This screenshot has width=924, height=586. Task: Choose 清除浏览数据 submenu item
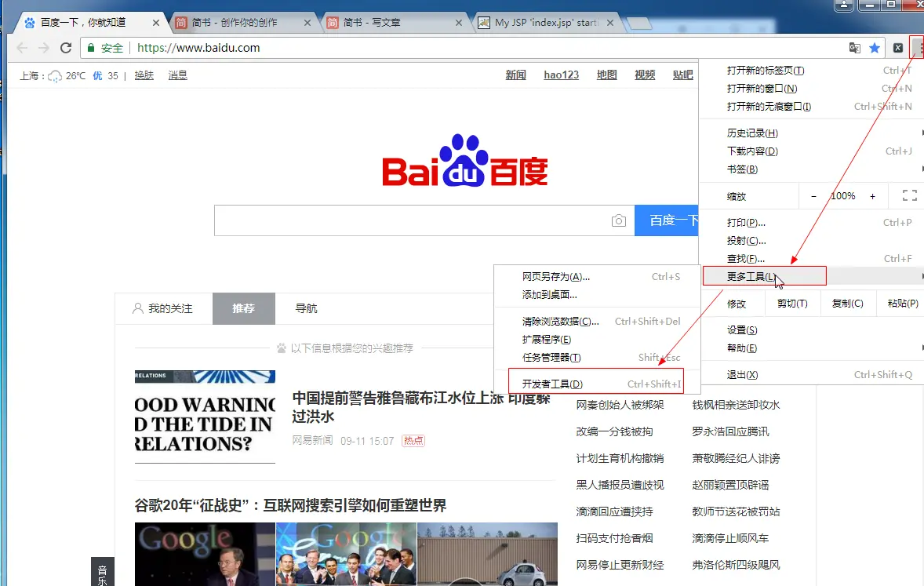597,322
